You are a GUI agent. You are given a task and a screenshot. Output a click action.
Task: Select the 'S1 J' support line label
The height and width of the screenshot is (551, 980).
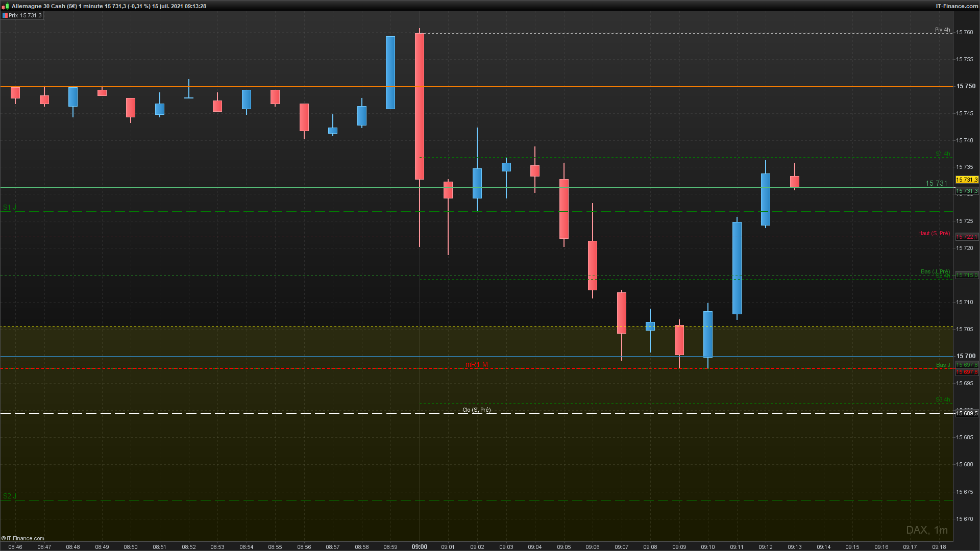coord(10,208)
